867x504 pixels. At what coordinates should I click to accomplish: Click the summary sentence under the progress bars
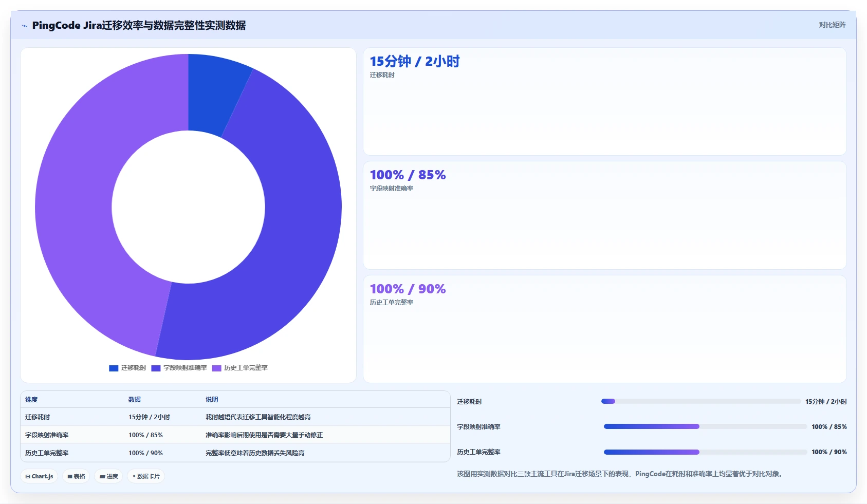[x=621, y=474]
